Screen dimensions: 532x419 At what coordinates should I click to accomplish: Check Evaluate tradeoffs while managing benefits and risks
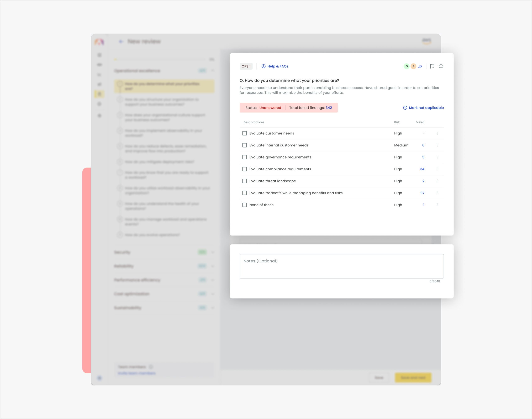coord(244,193)
